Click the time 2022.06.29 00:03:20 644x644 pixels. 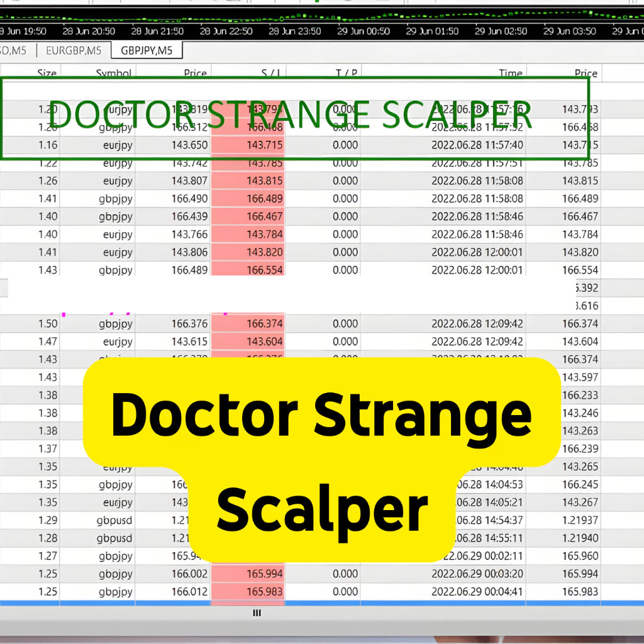pyautogui.click(x=477, y=574)
